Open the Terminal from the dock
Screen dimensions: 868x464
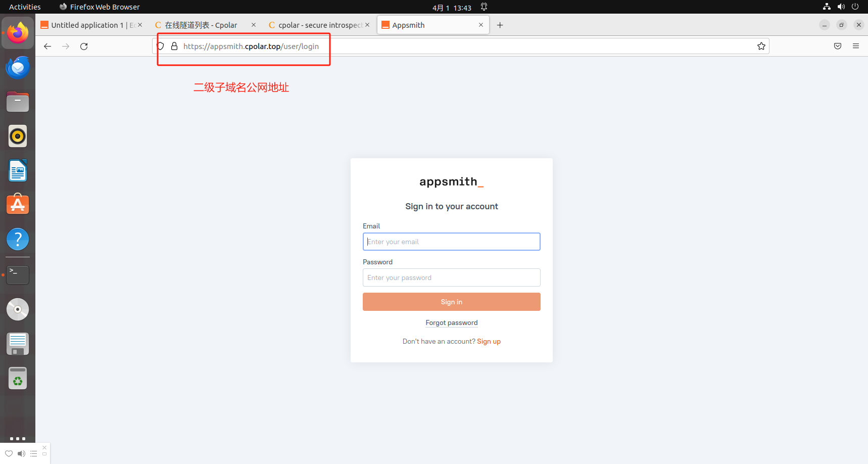18,274
